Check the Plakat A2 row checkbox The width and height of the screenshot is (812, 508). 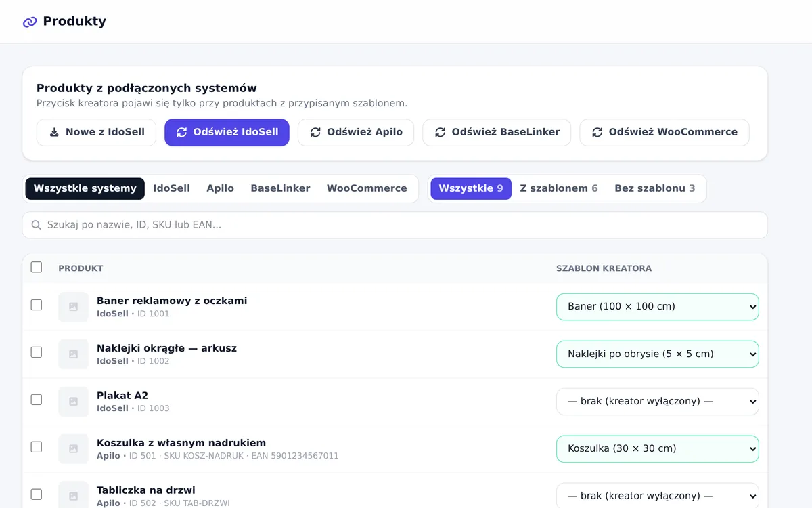coord(37,400)
